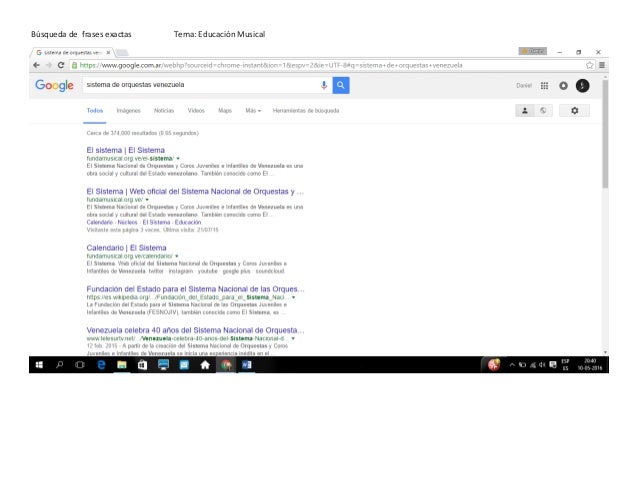Open File Explorer from the taskbar
Viewport: 638px width, 493px height.
point(122,365)
